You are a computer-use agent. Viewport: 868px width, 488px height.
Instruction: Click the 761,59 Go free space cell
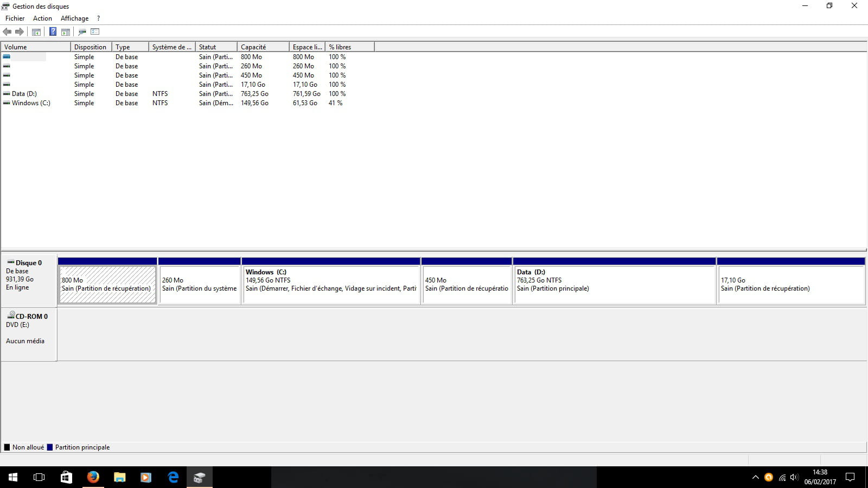(x=307, y=94)
